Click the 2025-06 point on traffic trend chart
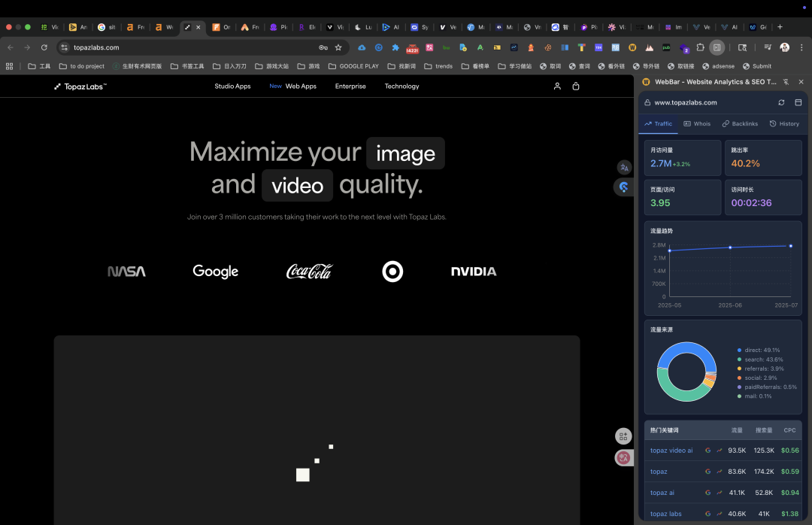This screenshot has width=812, height=525. (730, 247)
